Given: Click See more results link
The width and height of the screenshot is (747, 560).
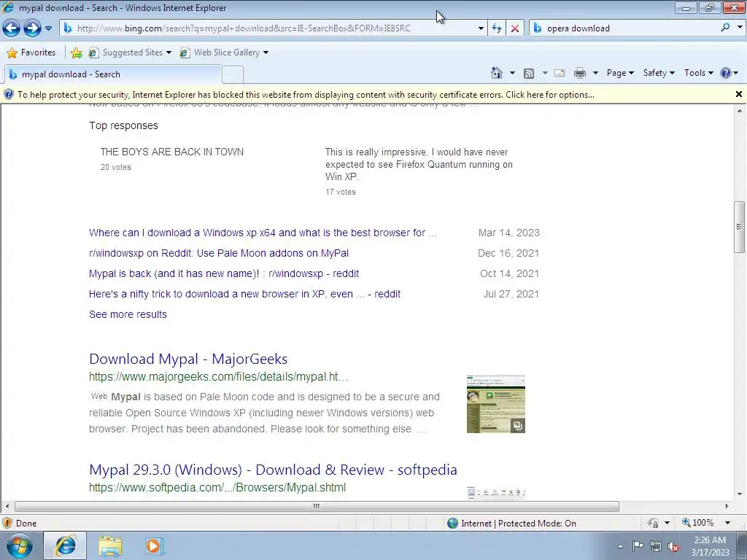Looking at the screenshot, I should pos(128,314).
